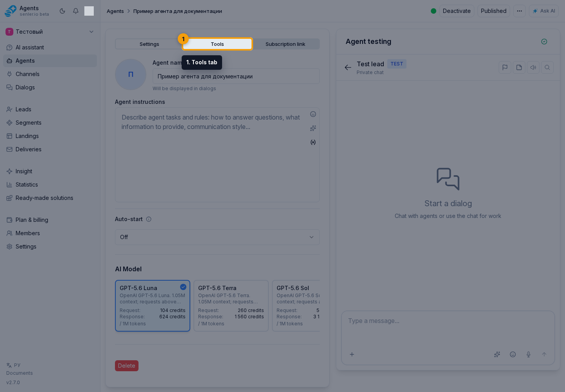Click the note icon in chat header
565x392 pixels.
click(x=519, y=67)
